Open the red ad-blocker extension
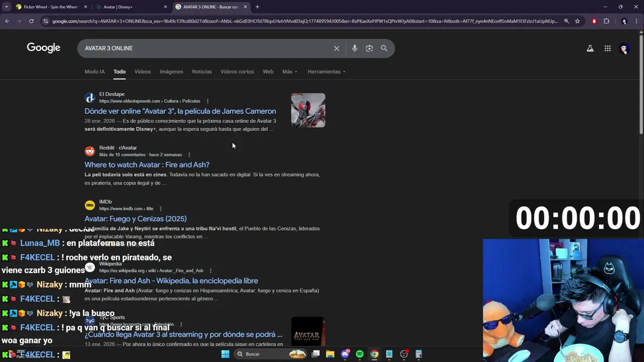 594,21
